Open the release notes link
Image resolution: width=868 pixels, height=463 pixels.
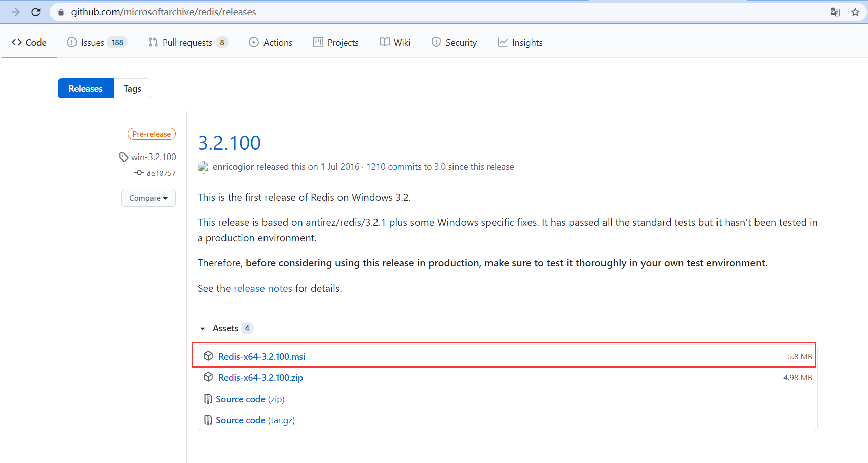[263, 288]
